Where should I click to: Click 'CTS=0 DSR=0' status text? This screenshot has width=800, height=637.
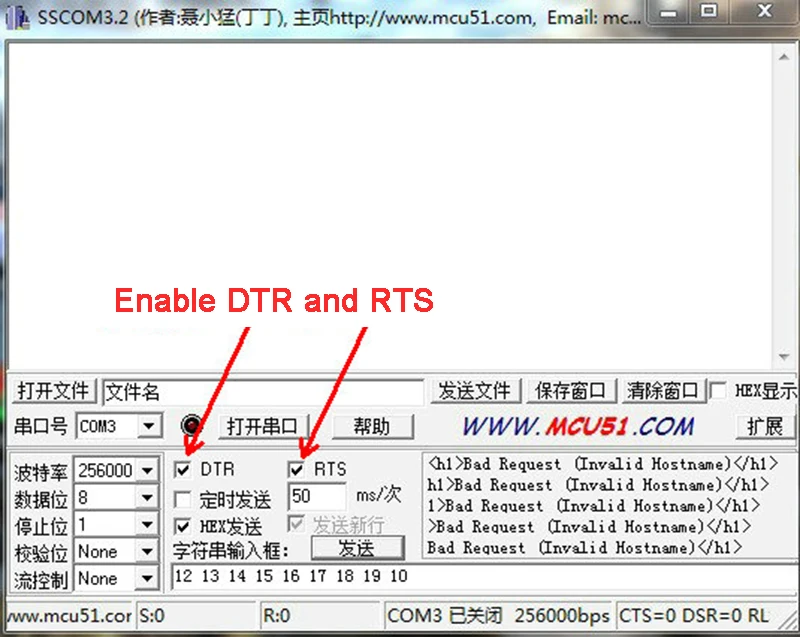click(680, 616)
